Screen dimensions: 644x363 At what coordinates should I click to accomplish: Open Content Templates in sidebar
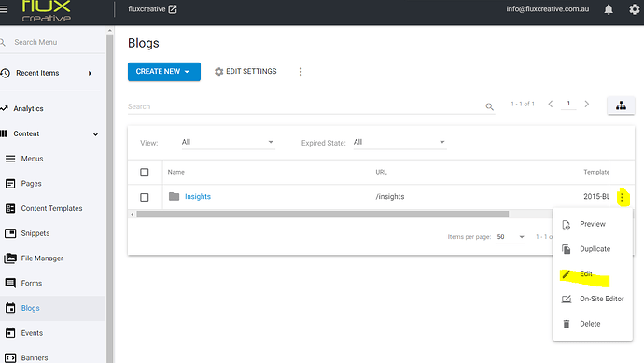click(x=51, y=209)
